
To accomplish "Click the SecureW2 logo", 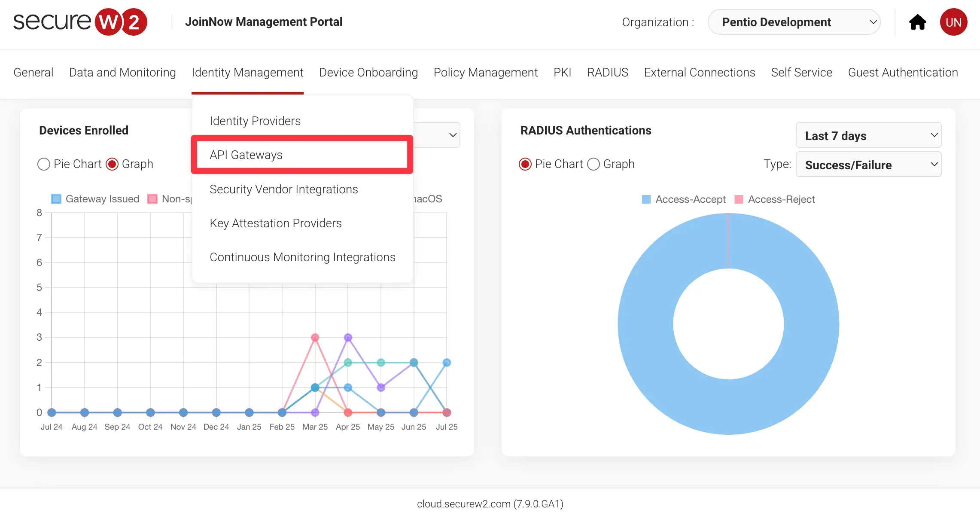I will (x=80, y=22).
